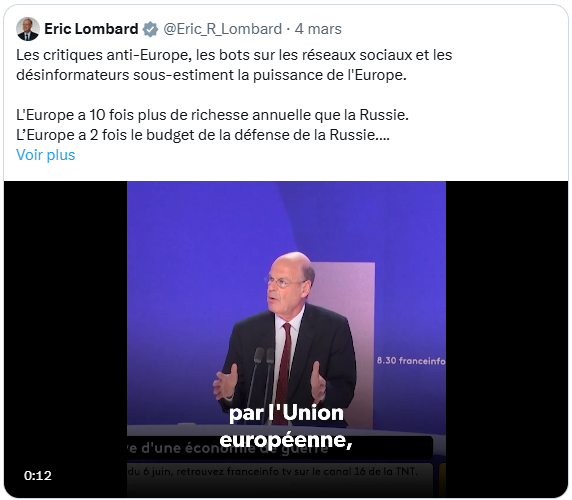Click the 0:12 video duration label
This screenshot has height=500, width=572.
[38, 476]
